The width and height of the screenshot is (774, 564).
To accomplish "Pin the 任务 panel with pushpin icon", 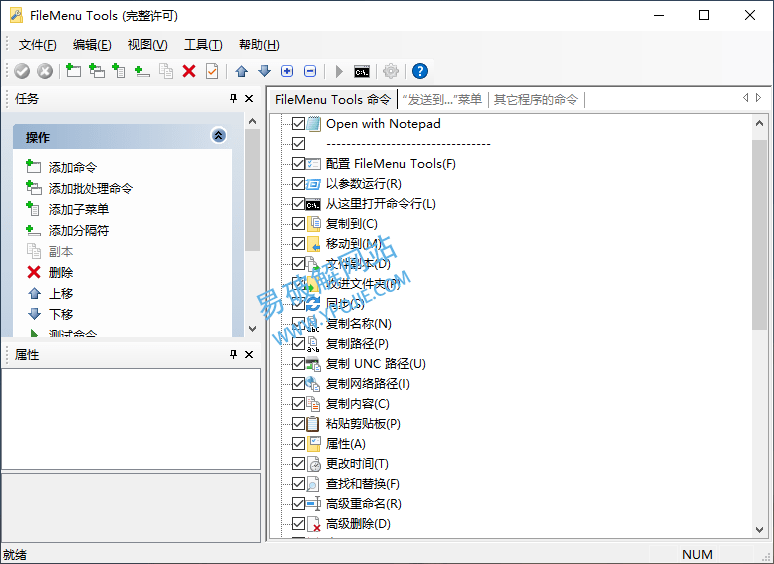I will (233, 98).
